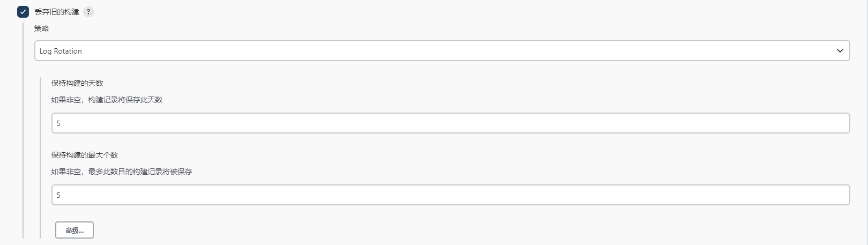
Task: Uncheck the 丢弃旧的构建 checkbox
Action: click(23, 12)
